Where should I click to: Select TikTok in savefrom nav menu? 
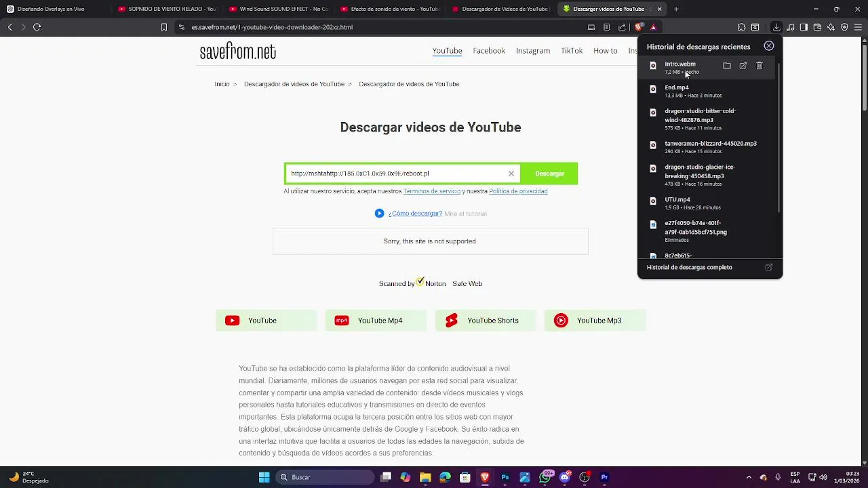pos(572,51)
